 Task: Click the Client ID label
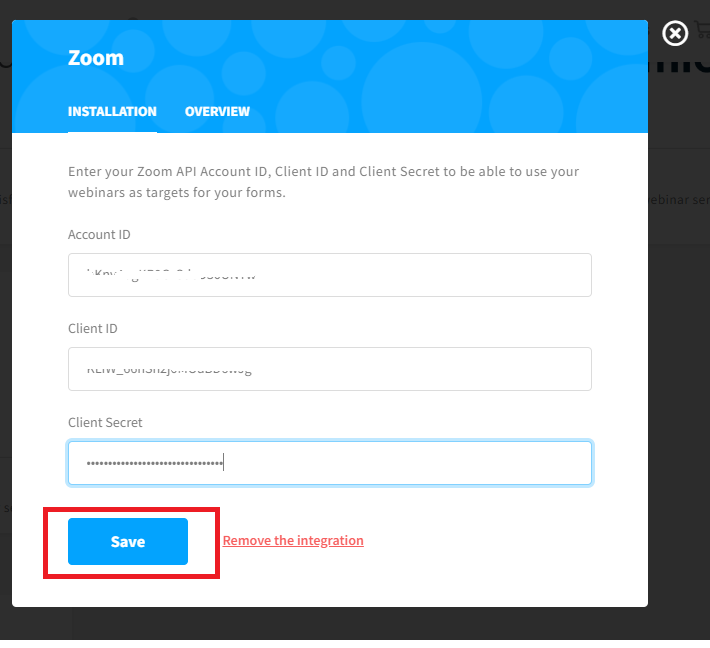[x=93, y=329]
